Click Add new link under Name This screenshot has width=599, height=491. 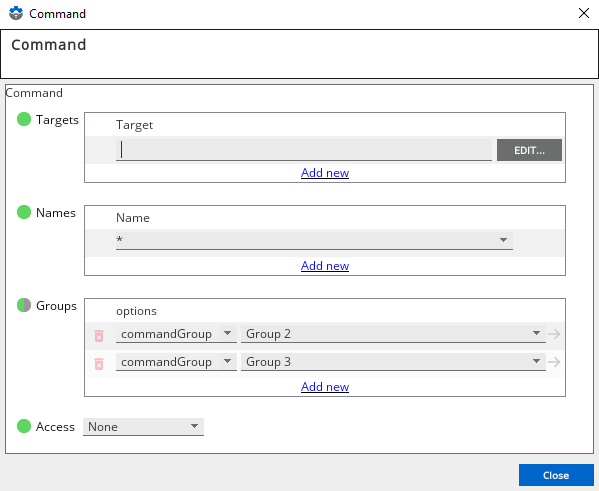point(325,266)
